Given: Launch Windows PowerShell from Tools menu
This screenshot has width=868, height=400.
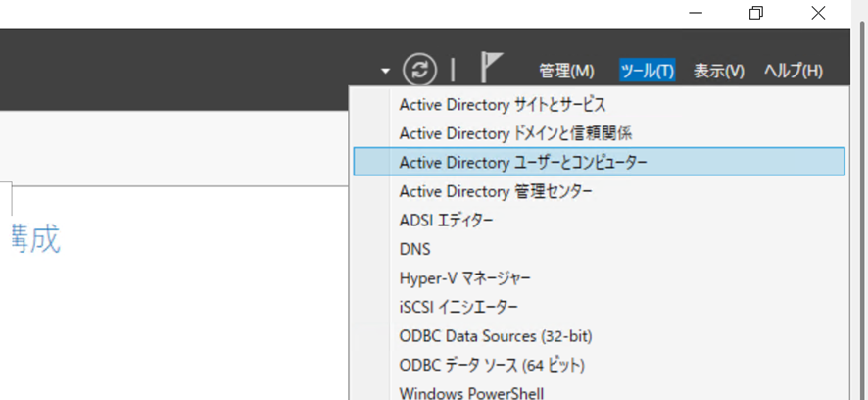Looking at the screenshot, I should click(599, 392).
